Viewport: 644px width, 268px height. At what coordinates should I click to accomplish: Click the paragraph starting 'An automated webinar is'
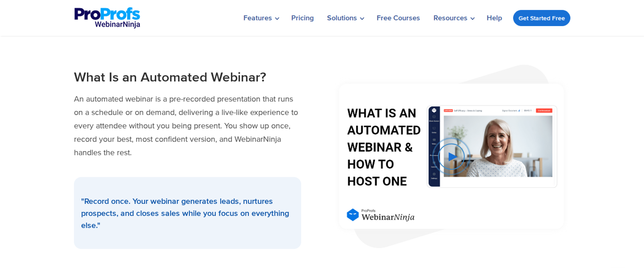[186, 126]
